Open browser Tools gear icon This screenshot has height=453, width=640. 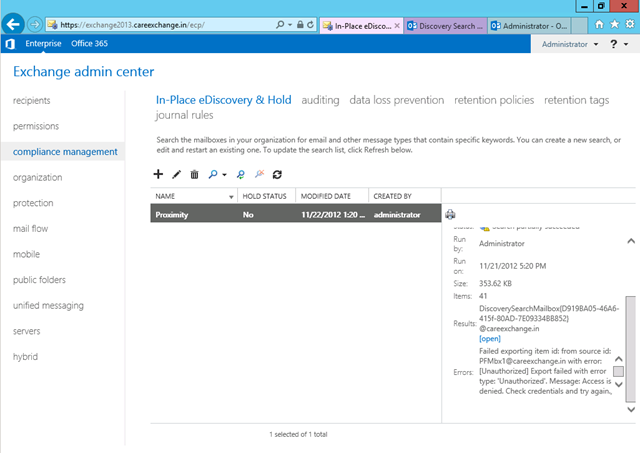click(630, 24)
